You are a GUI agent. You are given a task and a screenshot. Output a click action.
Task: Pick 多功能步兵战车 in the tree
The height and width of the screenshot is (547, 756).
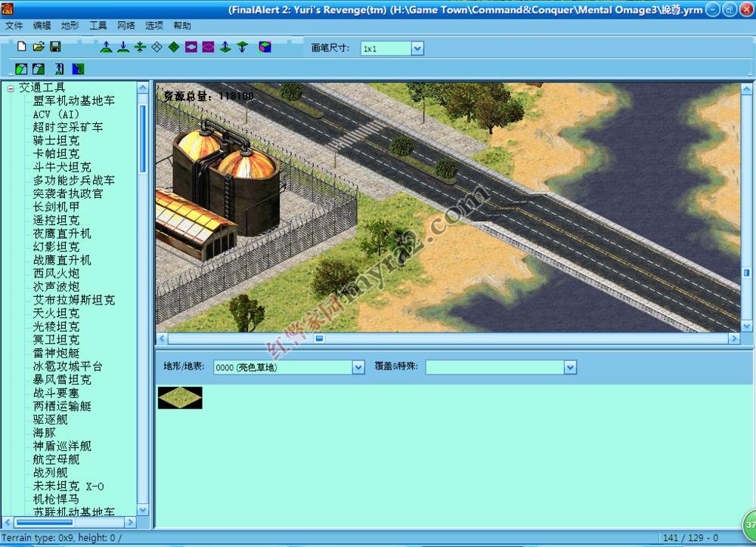74,181
